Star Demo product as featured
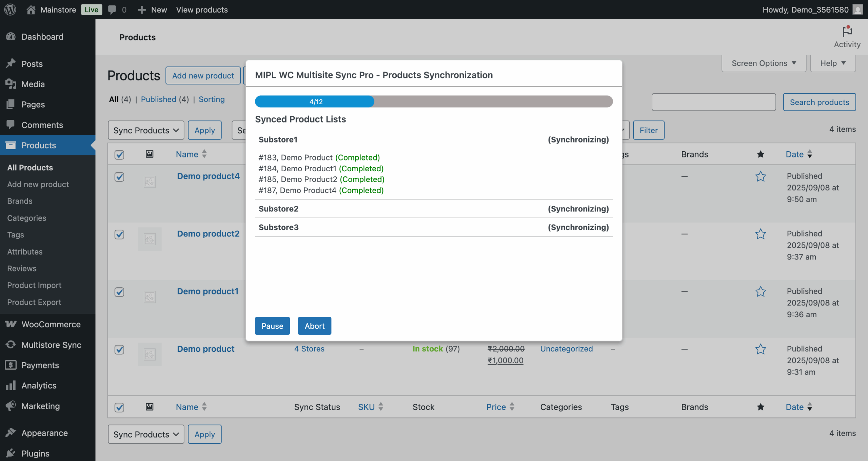 (760, 349)
